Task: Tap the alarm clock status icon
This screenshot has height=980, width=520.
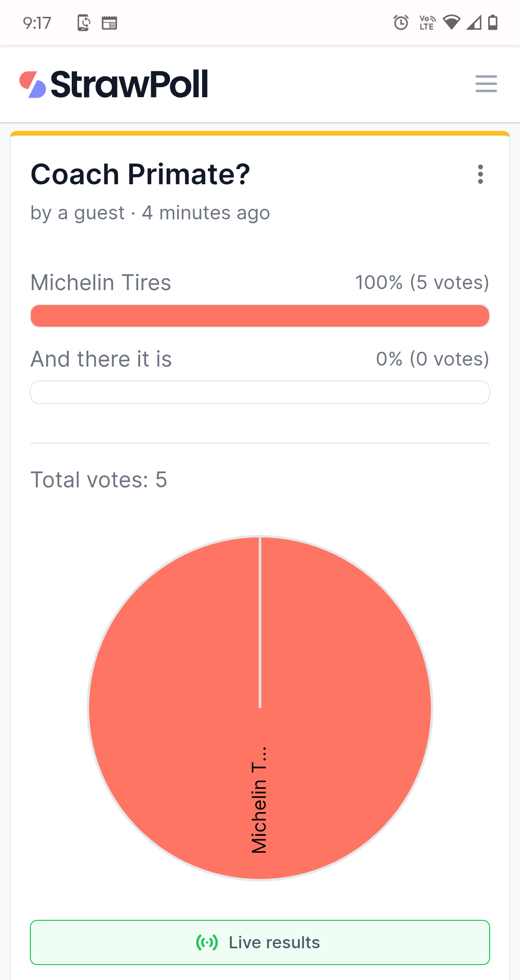Action: tap(401, 23)
